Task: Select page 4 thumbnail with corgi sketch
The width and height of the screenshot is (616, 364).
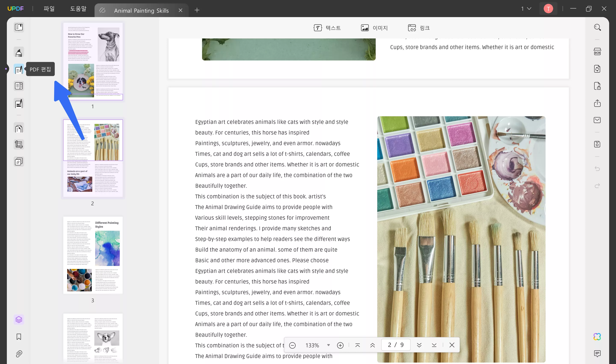Action: (x=93, y=339)
